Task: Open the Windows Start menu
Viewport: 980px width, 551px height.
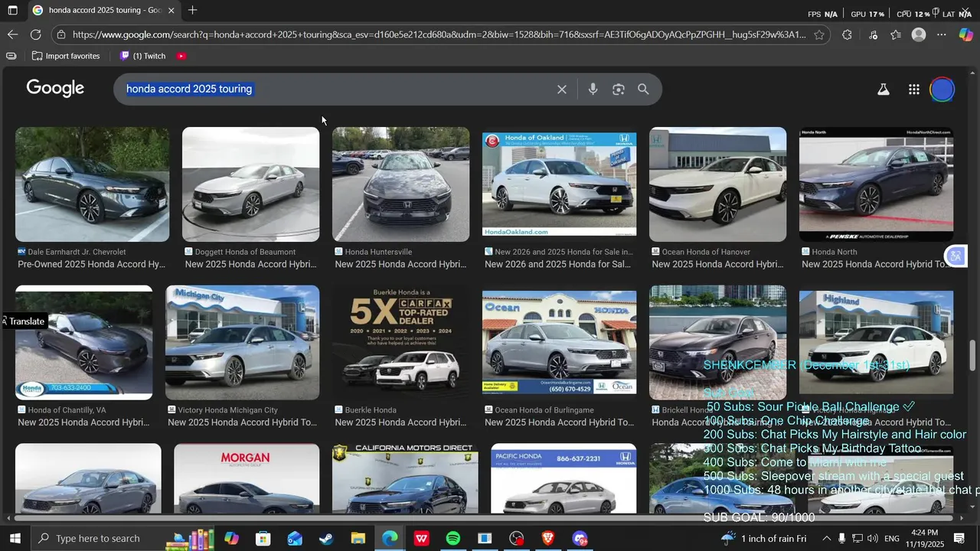Action: 14,538
